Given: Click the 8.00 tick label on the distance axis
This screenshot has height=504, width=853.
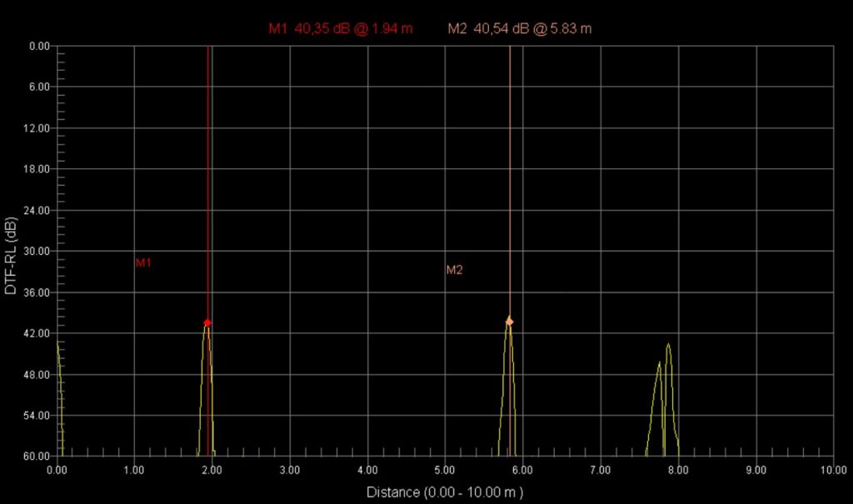Looking at the screenshot, I should pos(678,471).
